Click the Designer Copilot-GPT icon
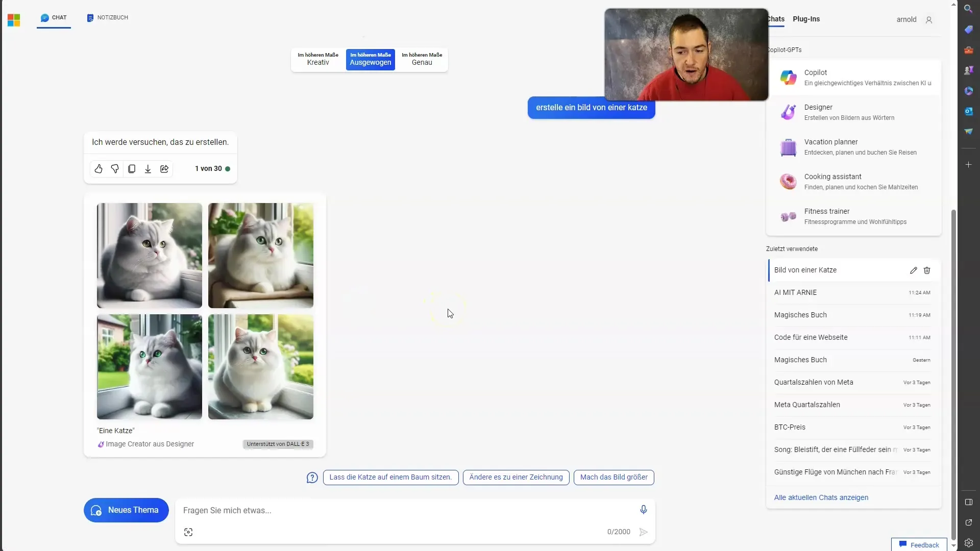980x551 pixels. coord(788,112)
